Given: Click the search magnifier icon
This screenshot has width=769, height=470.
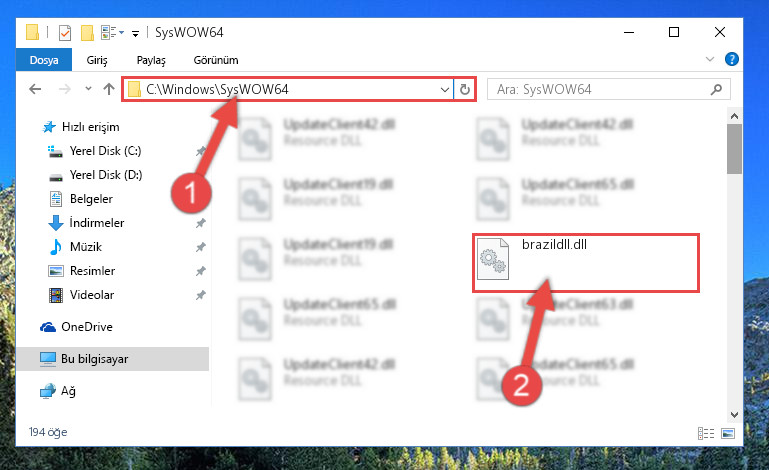Looking at the screenshot, I should tap(717, 89).
